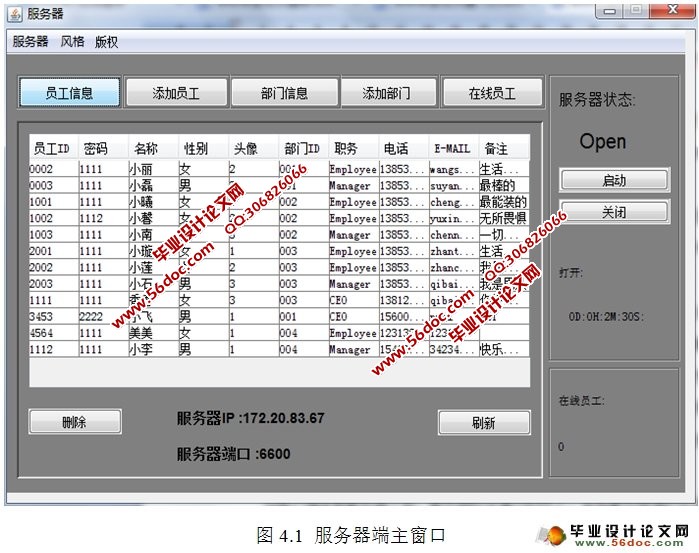The image size is (699, 553).
Task: Click name cell 美美
Action: click(x=153, y=333)
